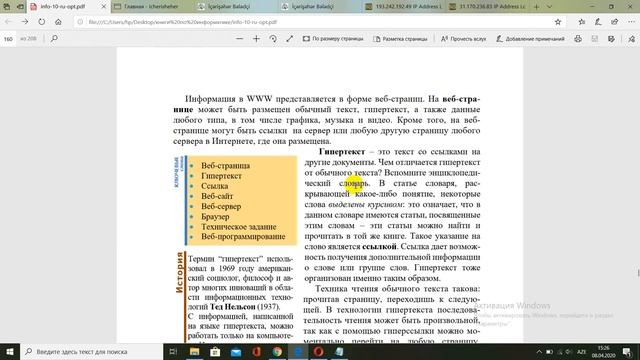Image resolution: width=640 pixels, height=360 pixels.
Task: Open tabs you've set aside icon
Action: (x=7, y=7)
